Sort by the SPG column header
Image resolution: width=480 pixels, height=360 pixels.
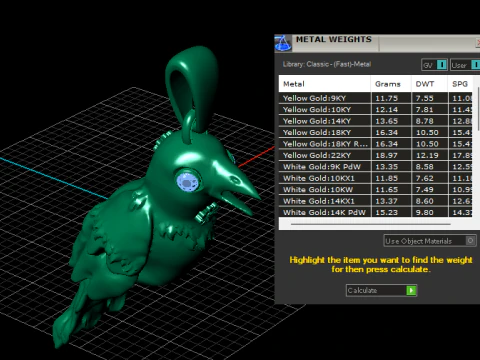(x=460, y=84)
